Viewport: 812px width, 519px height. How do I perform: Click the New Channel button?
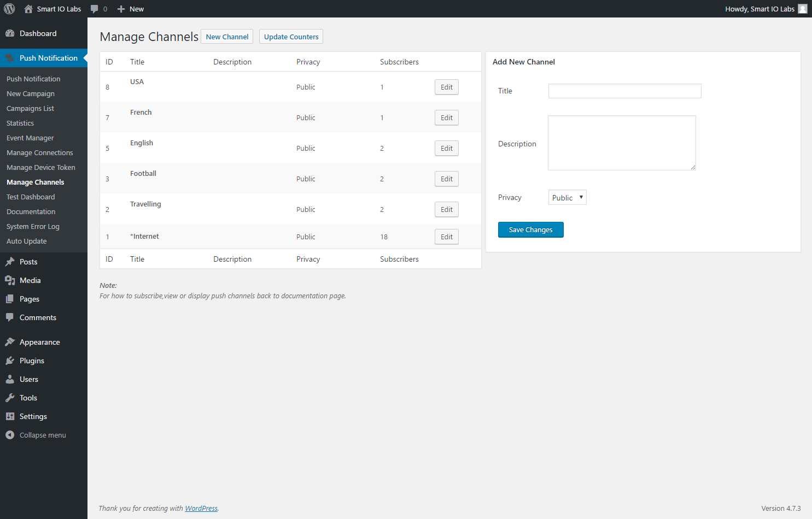227,37
